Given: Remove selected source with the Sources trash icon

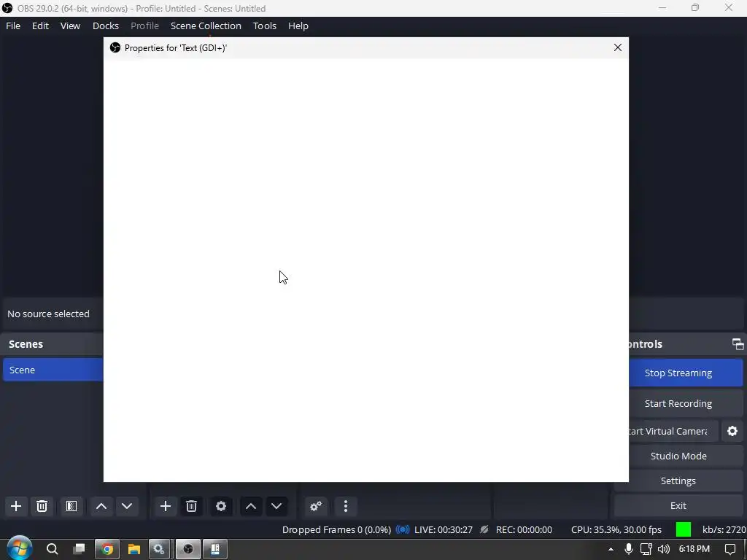Looking at the screenshot, I should (192, 506).
